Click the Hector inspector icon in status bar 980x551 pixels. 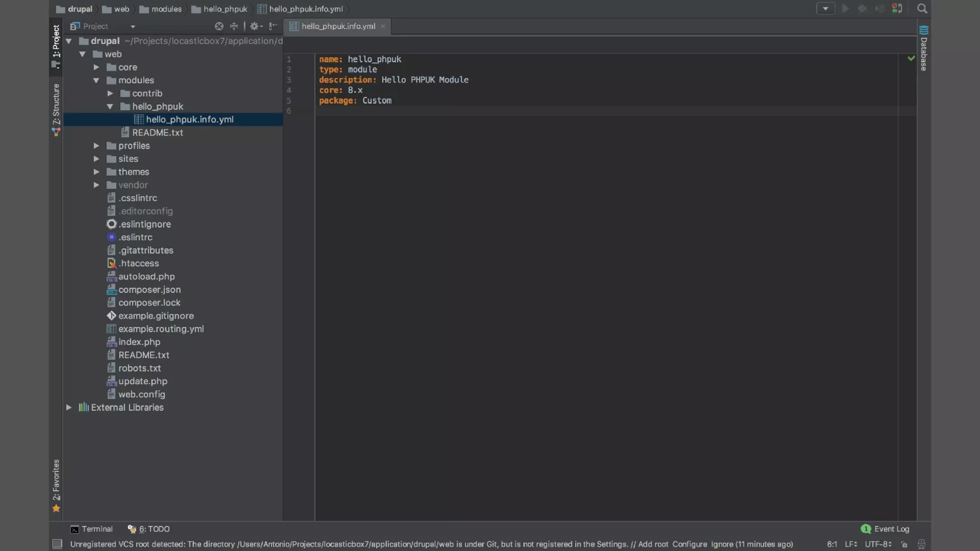921,544
